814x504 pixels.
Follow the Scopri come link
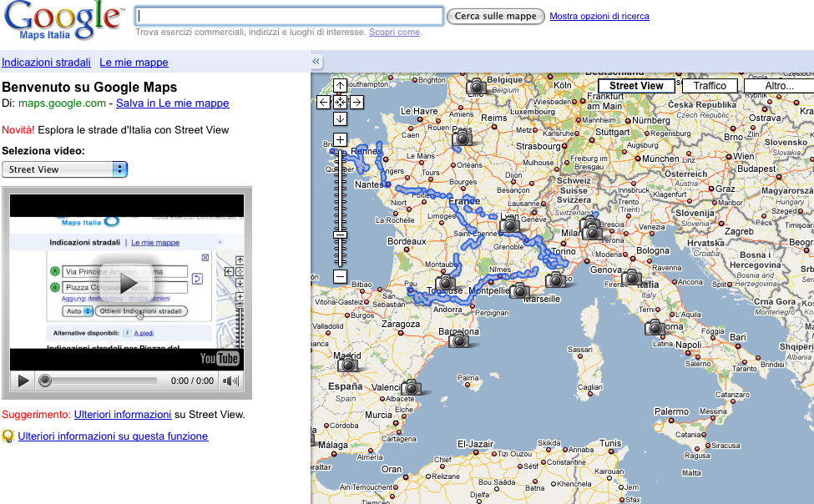(x=394, y=33)
